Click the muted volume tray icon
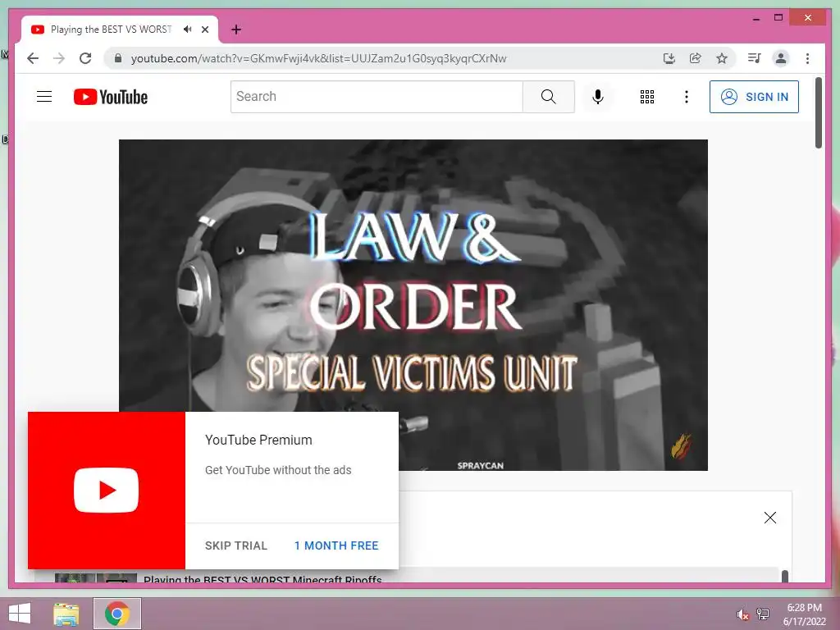 (x=742, y=614)
